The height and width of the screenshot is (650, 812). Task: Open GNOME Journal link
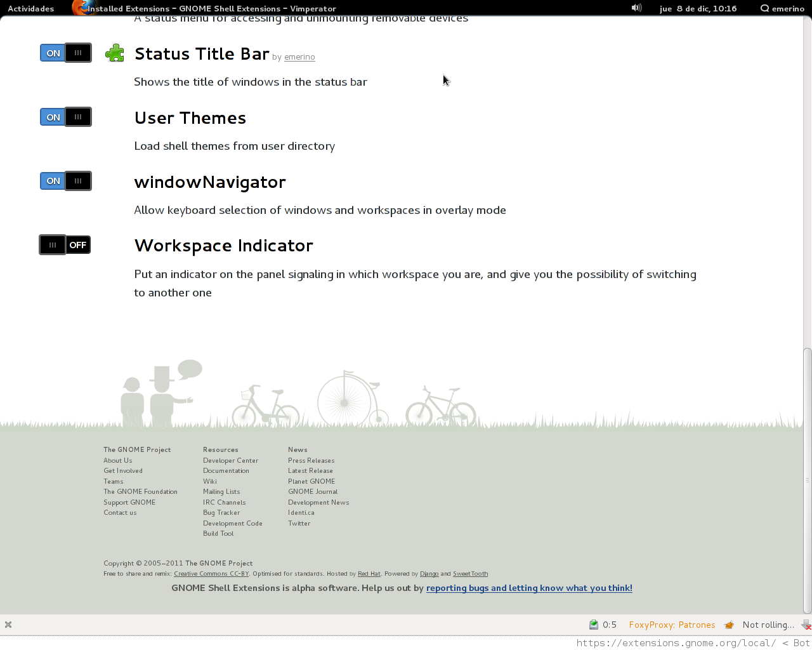pos(313,492)
